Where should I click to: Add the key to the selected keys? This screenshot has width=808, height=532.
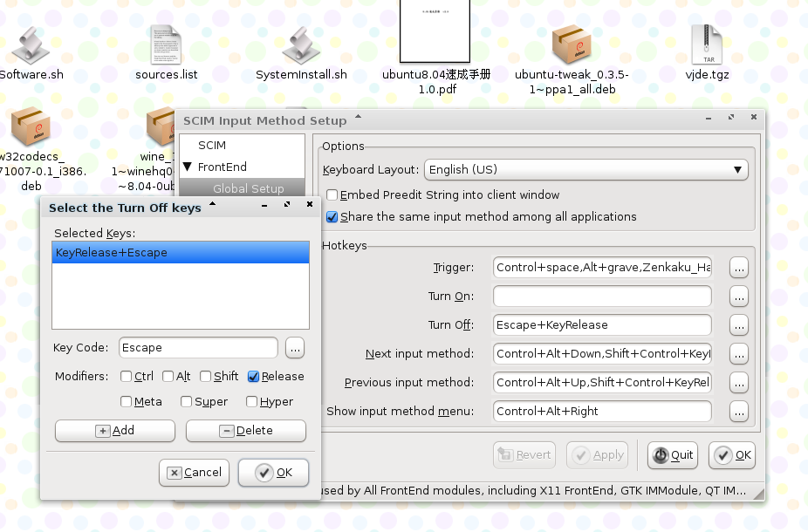(115, 431)
